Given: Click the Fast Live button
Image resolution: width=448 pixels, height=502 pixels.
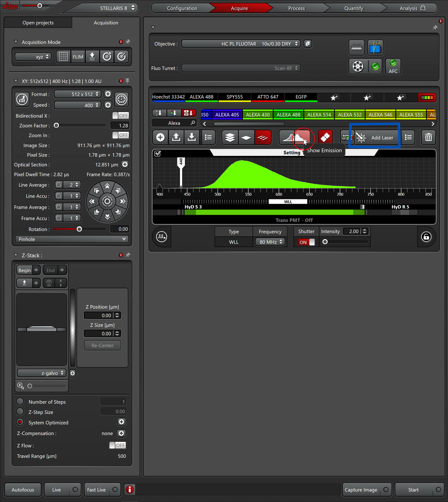Looking at the screenshot, I should (102, 489).
